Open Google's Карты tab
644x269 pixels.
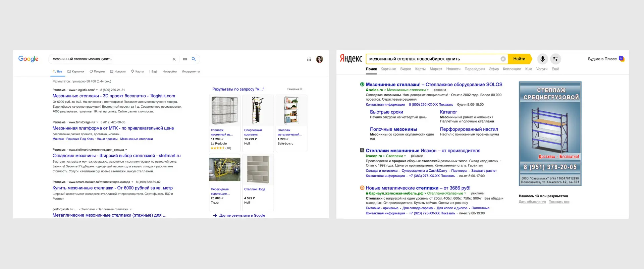138,71
